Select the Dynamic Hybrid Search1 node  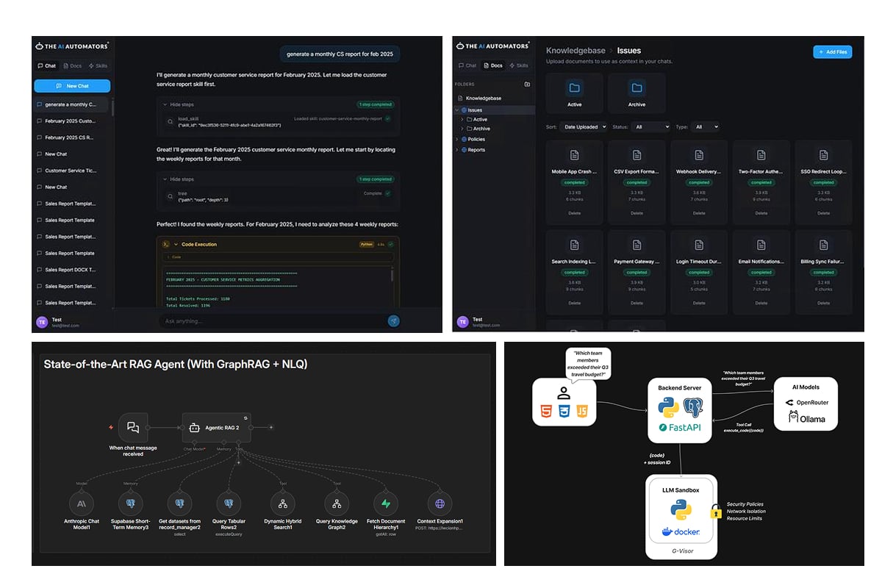pos(282,503)
